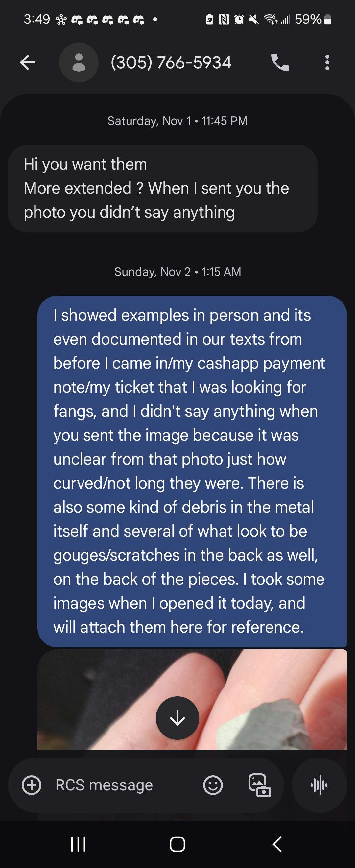Tap the (305) 766-5934 contact name
Screen dimensions: 355x868
coord(171,63)
